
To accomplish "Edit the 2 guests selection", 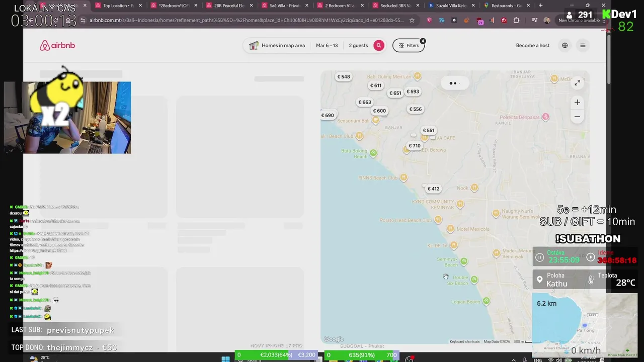I will point(358,45).
